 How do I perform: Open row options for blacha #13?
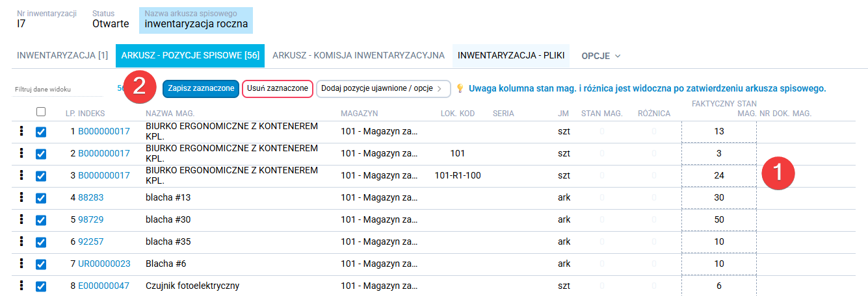click(21, 197)
